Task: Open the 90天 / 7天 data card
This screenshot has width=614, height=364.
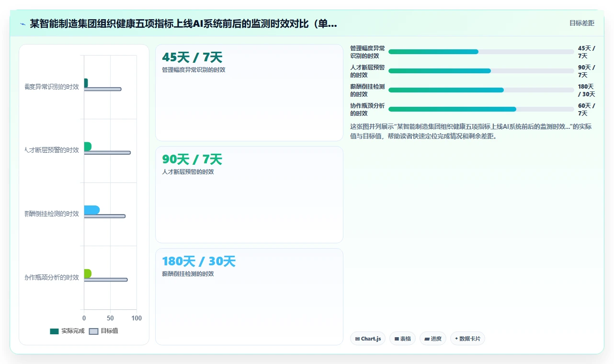Action: pos(249,194)
